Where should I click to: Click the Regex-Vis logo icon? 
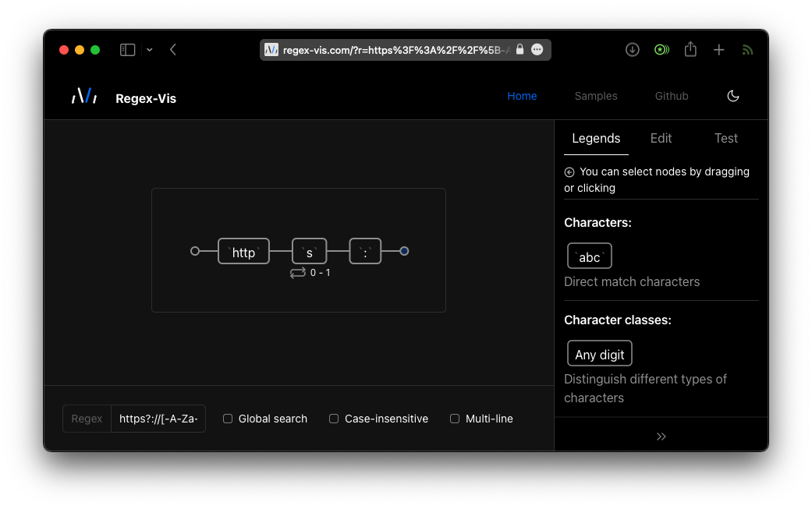(84, 97)
